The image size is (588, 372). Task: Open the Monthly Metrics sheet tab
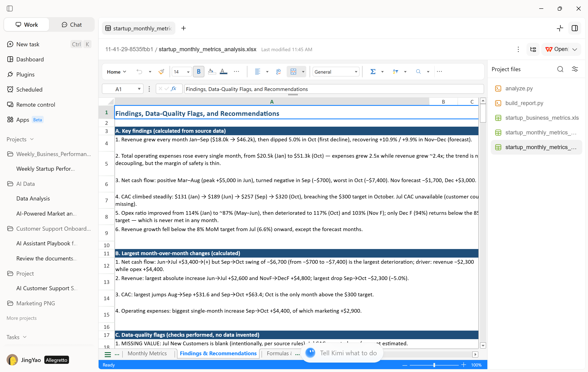(147, 353)
